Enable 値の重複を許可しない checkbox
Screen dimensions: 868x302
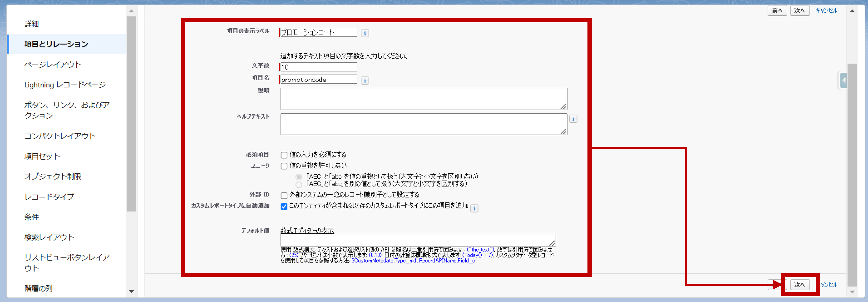click(x=284, y=166)
